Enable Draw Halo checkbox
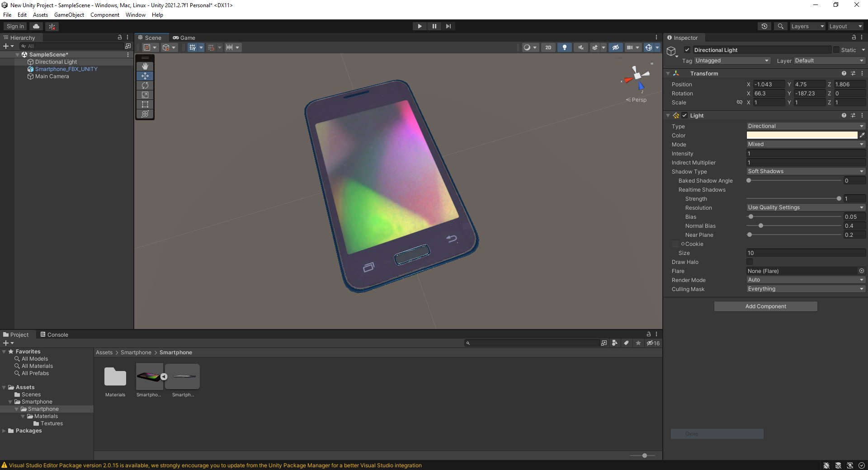 [750, 262]
